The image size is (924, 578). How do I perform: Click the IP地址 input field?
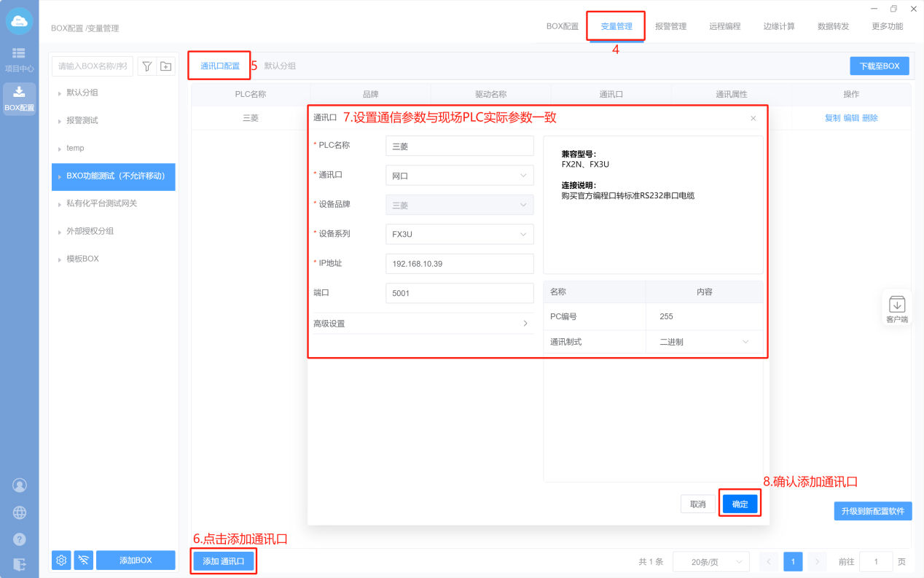(459, 263)
